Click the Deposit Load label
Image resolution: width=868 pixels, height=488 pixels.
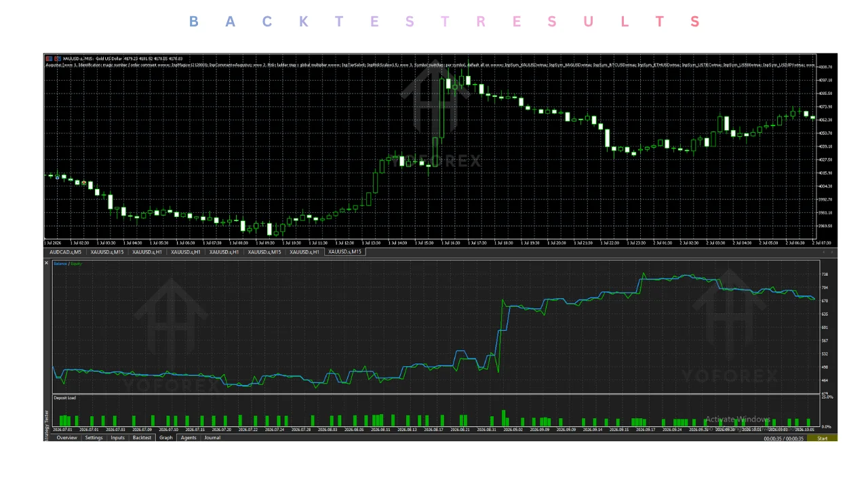(65, 398)
